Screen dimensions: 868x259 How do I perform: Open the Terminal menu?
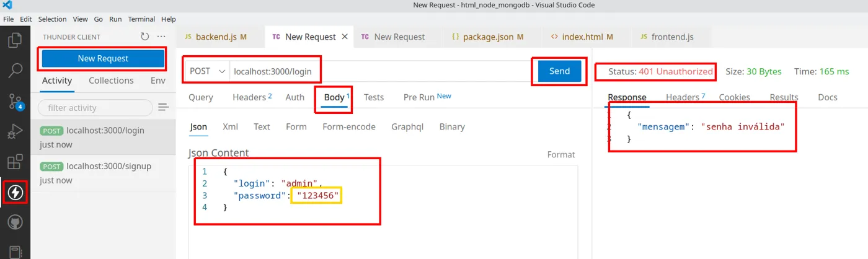(141, 19)
